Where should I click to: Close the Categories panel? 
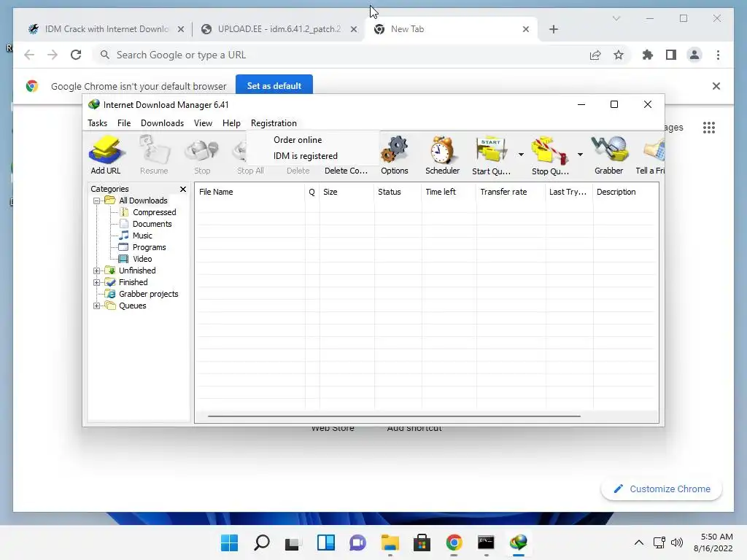coord(183,189)
